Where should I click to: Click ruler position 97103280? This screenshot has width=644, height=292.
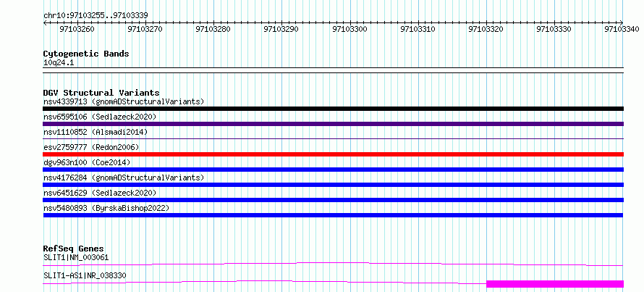(x=213, y=29)
